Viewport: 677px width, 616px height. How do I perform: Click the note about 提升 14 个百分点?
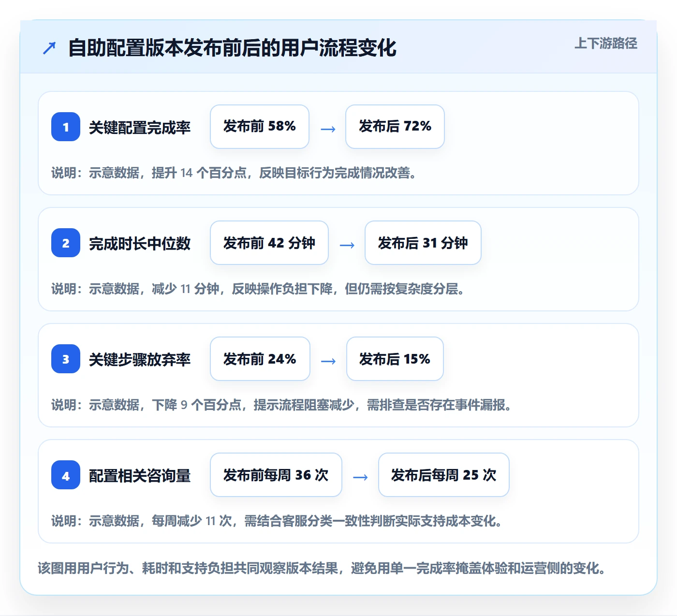tap(234, 173)
